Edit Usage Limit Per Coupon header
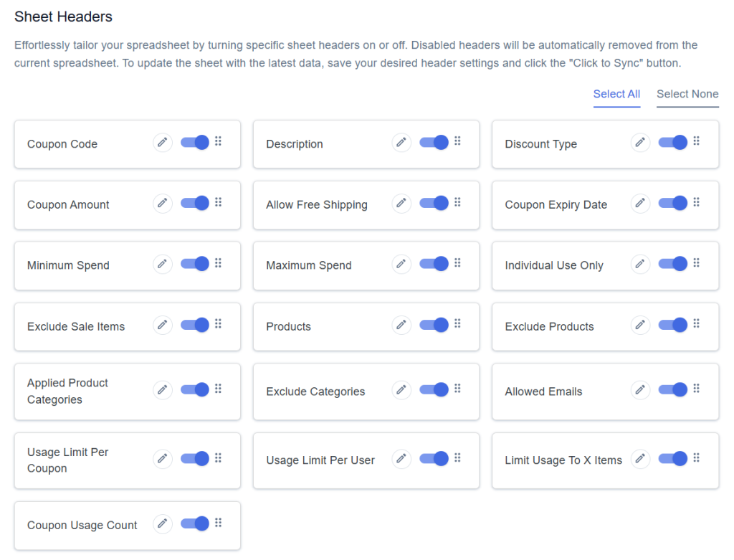734x560 pixels. (163, 458)
